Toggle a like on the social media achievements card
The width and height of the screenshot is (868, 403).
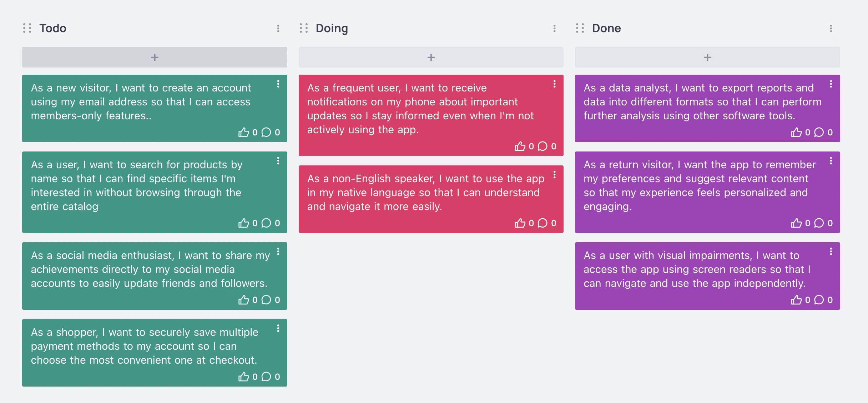coord(244,300)
